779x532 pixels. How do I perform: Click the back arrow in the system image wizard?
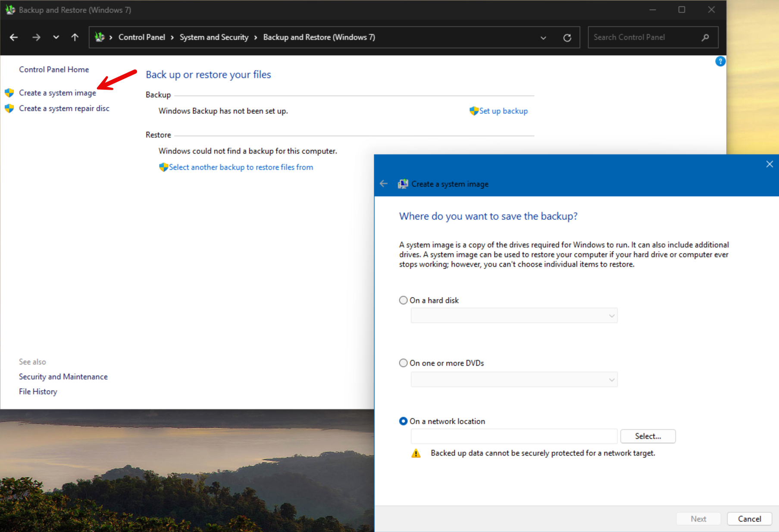(x=384, y=183)
